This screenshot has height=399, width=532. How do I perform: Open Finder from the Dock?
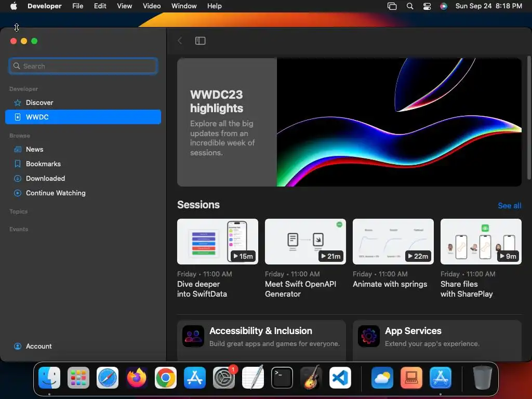pyautogui.click(x=49, y=378)
